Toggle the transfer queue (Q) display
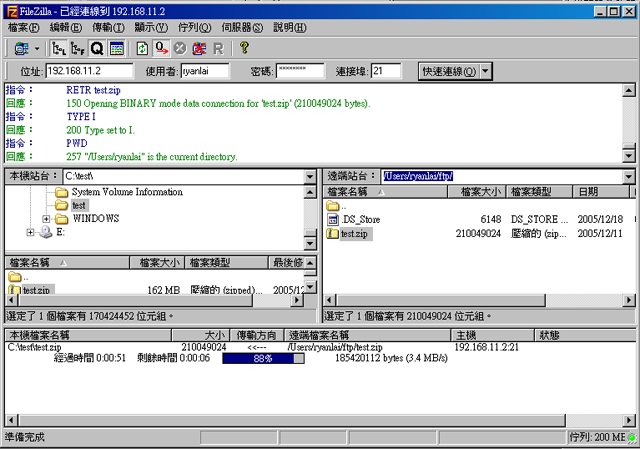Image resolution: width=640 pixels, height=449 pixels. 97,49
